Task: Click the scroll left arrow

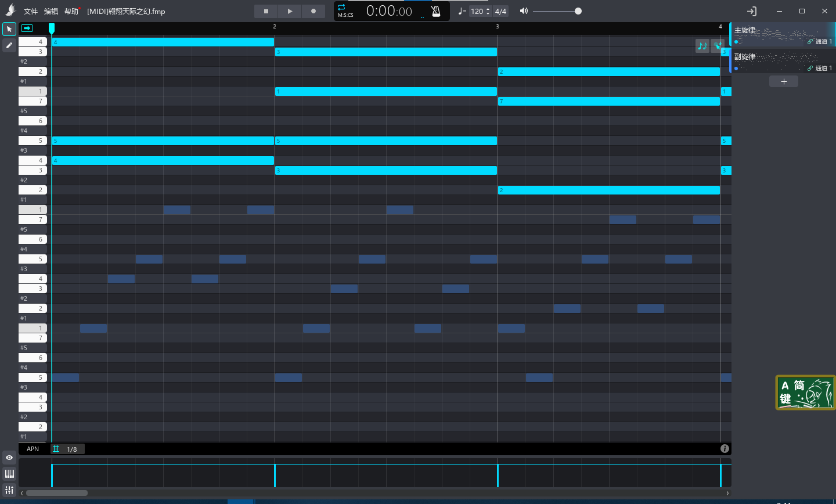Action: click(x=22, y=493)
